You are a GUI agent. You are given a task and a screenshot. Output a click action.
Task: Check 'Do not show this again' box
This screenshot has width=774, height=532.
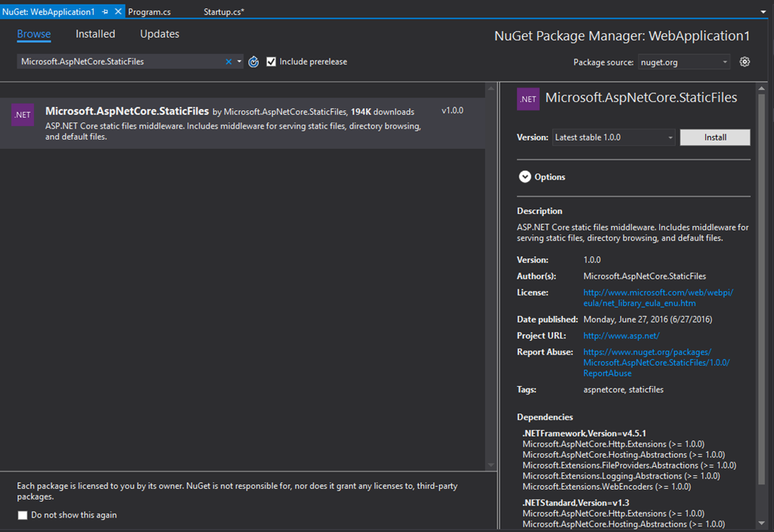pyautogui.click(x=22, y=515)
